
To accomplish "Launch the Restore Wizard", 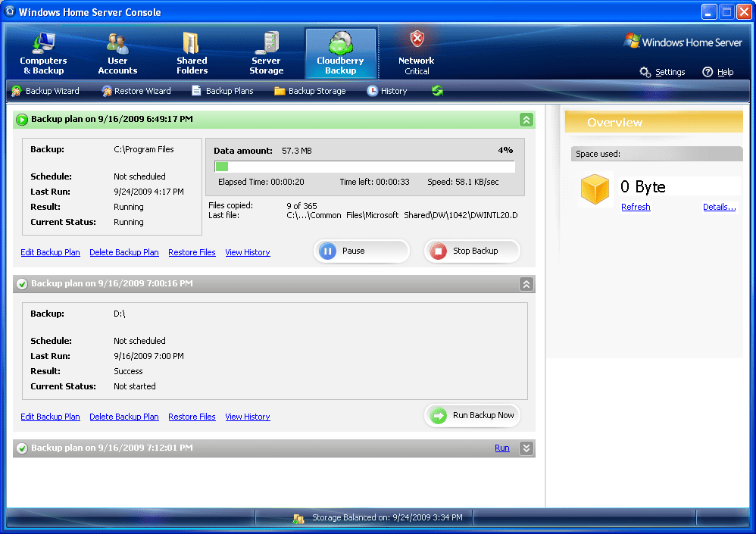I will click(x=136, y=91).
